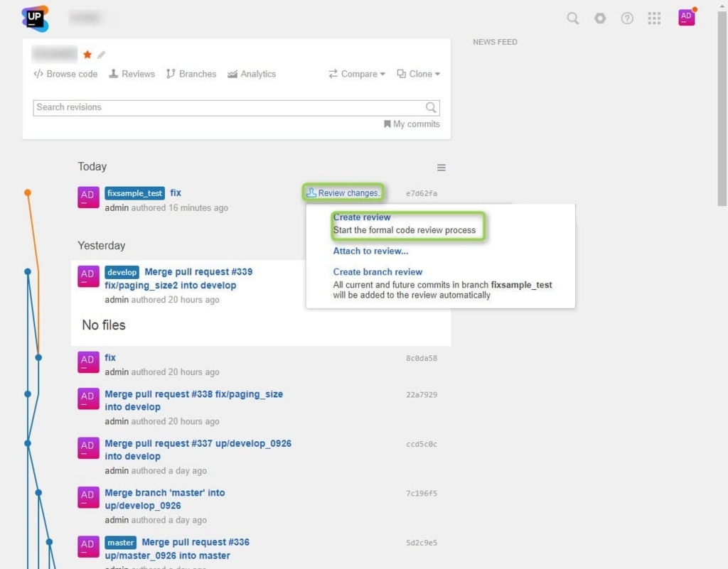Toggle the My commits filter
This screenshot has width=728, height=569.
pos(412,124)
